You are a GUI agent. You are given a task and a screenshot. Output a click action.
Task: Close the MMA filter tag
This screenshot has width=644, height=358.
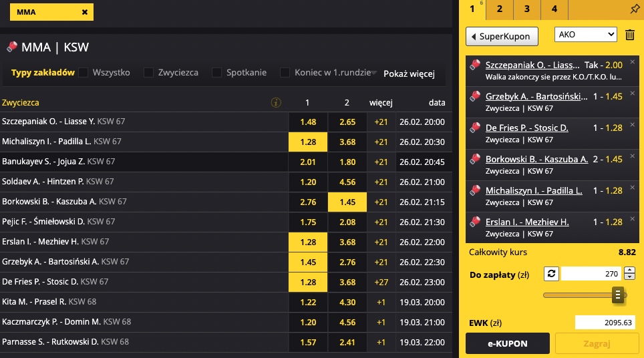click(x=85, y=12)
